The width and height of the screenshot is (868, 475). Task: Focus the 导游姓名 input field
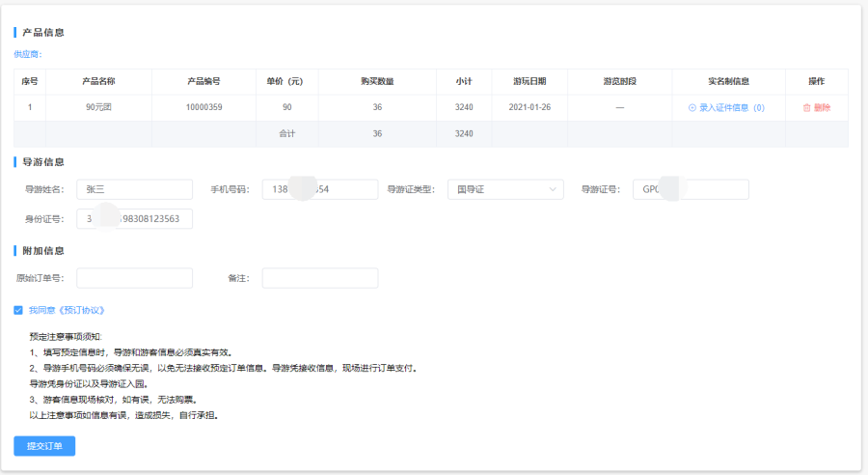pos(134,189)
